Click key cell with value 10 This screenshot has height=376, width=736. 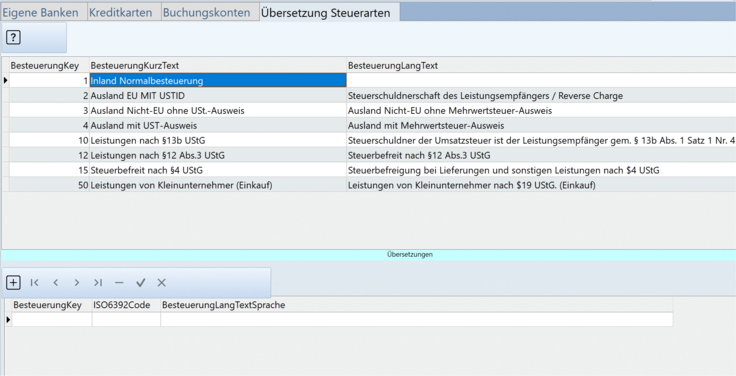pos(49,140)
